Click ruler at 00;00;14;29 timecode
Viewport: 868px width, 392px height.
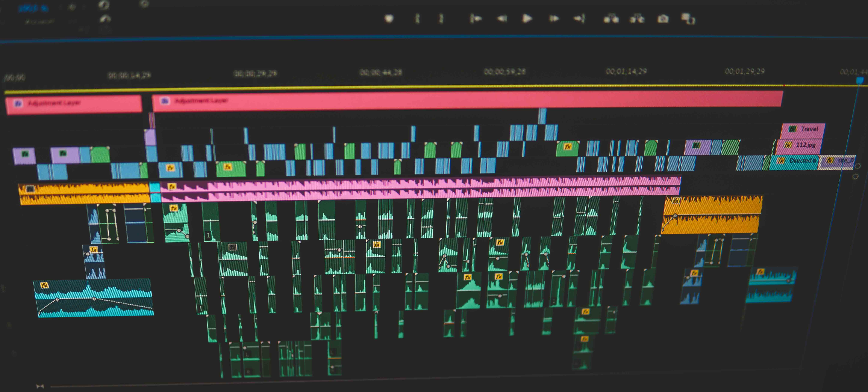(x=129, y=75)
